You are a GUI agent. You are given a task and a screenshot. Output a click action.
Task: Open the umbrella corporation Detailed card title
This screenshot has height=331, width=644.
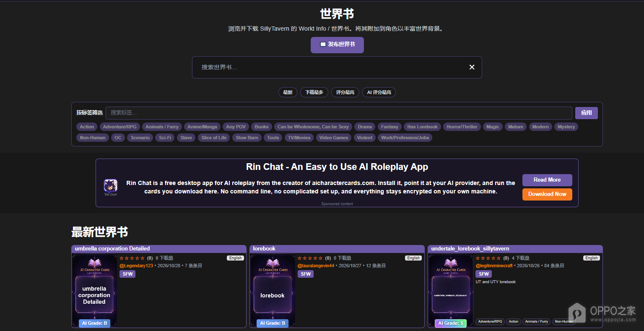(112, 249)
